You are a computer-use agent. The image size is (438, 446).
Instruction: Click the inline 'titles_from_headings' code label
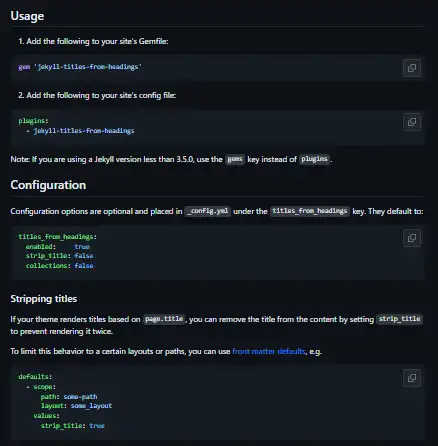[310, 211]
